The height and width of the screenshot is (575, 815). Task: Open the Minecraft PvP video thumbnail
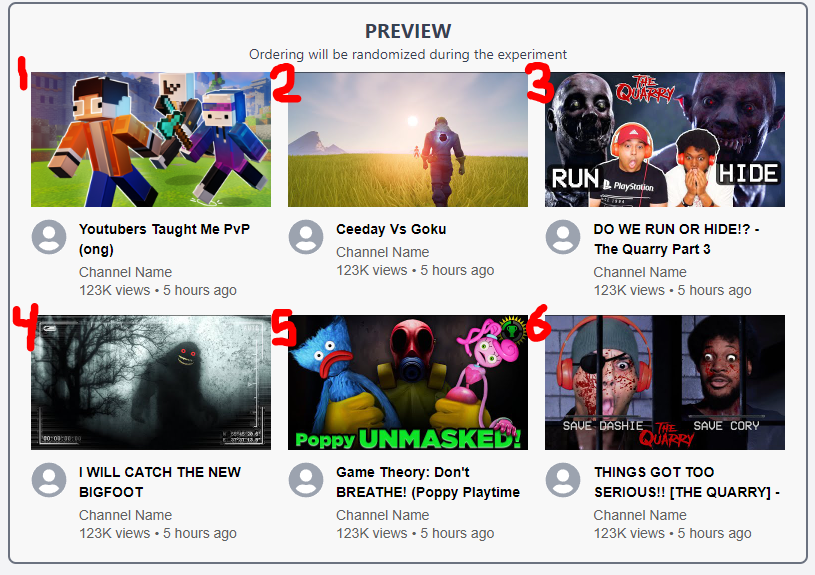point(151,139)
